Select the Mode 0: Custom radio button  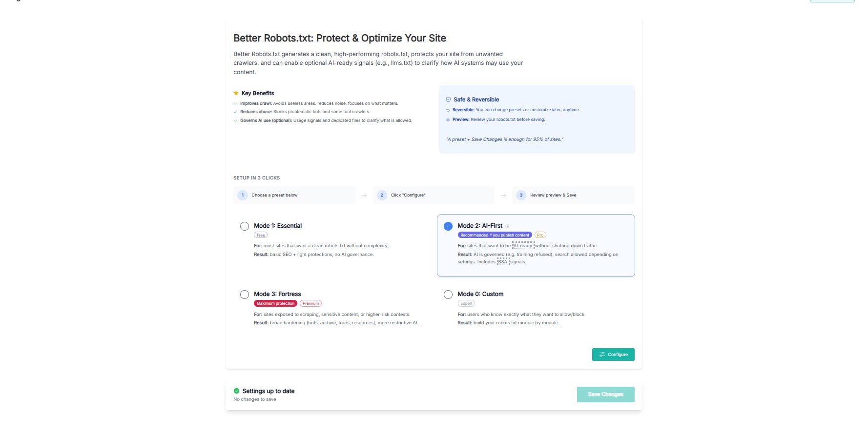(x=448, y=294)
